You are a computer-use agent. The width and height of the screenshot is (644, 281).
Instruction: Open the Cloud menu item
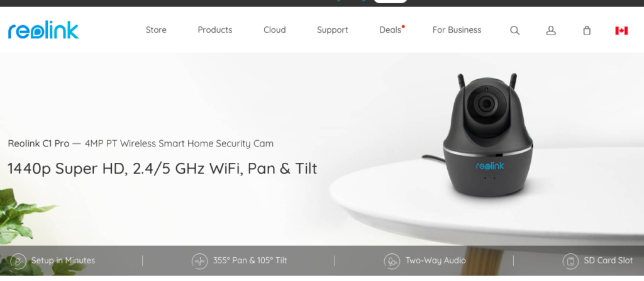[x=275, y=30]
